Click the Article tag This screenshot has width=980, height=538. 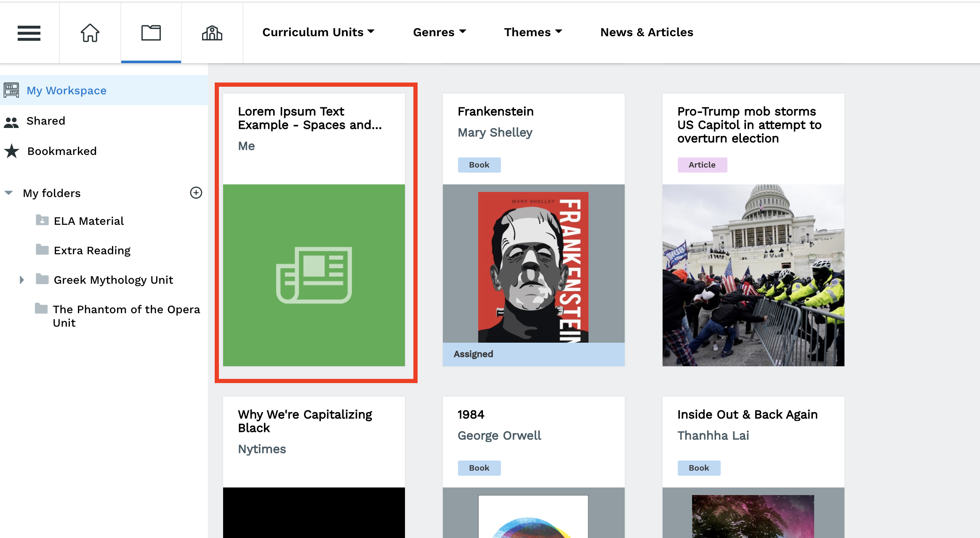(x=702, y=165)
